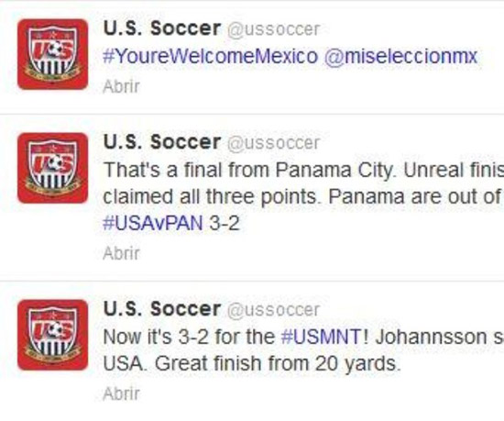Open the #YoureWelcomeMexico hashtag
Viewport: 504px width, 421px height.
(211, 56)
